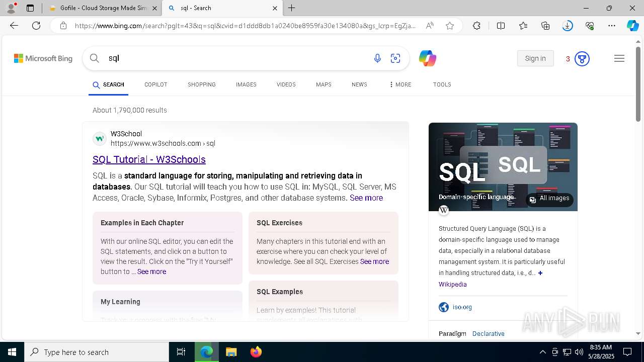Open Favorites list icon
The height and width of the screenshot is (362, 644).
click(x=523, y=26)
